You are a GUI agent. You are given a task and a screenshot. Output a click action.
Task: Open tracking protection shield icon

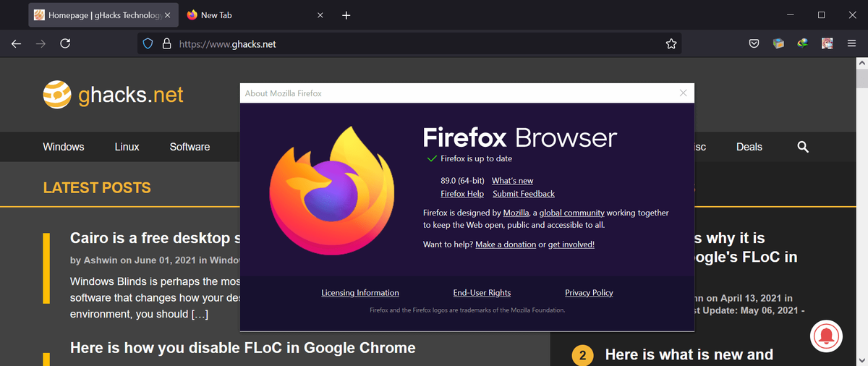coord(148,44)
